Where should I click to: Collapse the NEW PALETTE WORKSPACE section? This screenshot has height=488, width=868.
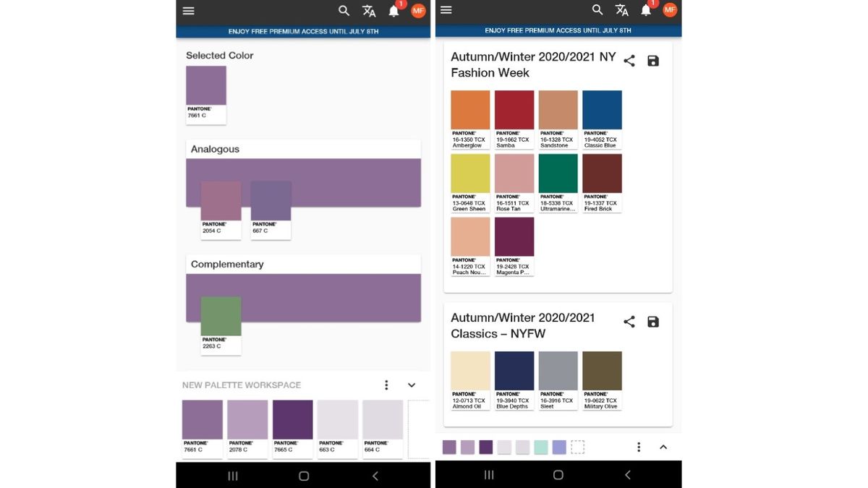coord(412,385)
